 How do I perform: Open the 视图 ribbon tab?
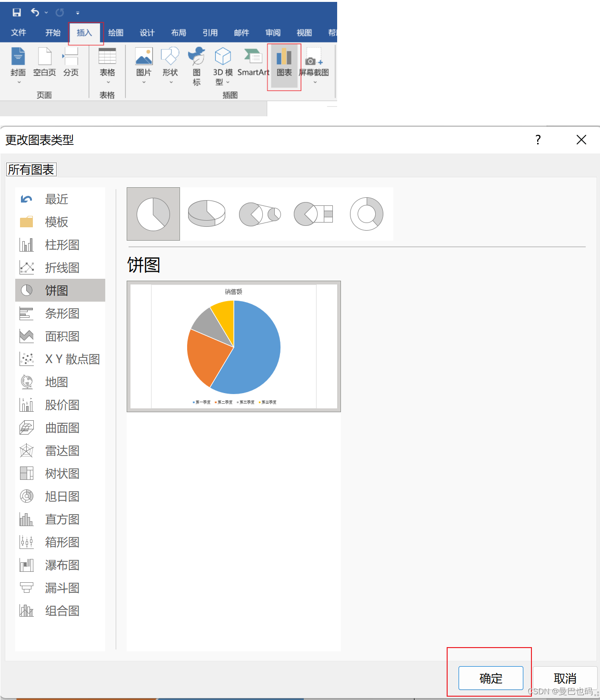pos(304,32)
